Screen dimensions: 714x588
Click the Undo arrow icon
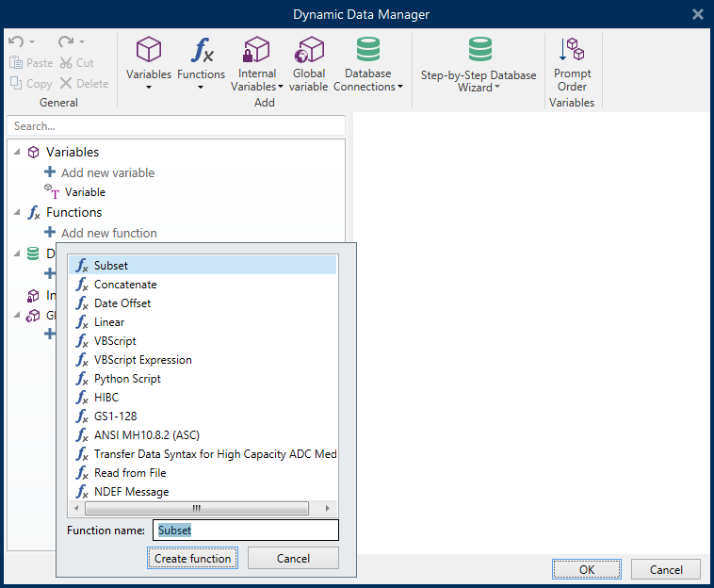[x=15, y=42]
